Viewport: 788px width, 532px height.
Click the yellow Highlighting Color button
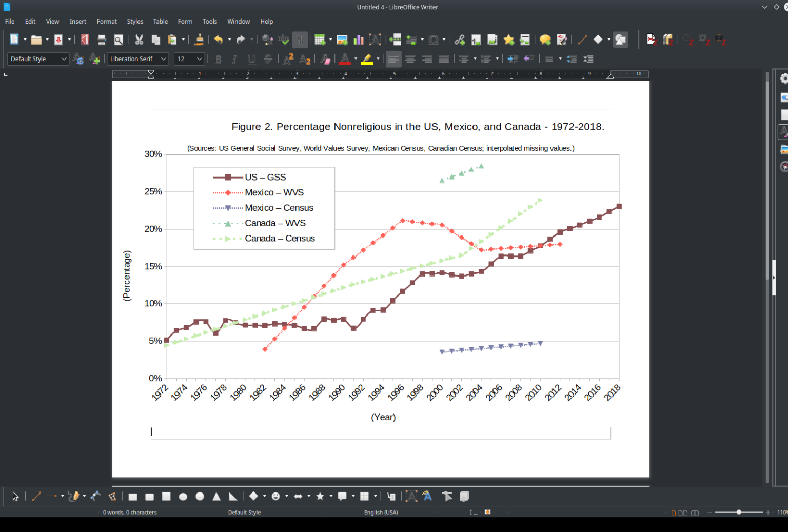[x=367, y=59]
